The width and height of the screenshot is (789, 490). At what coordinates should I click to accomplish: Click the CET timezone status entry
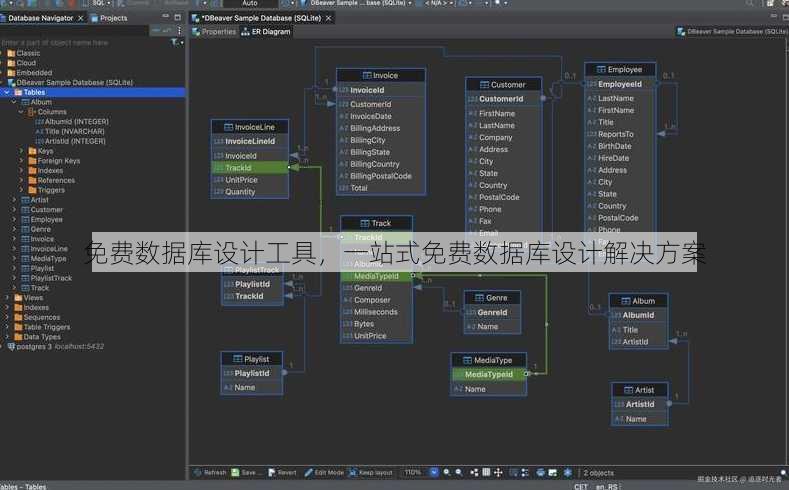pos(581,486)
